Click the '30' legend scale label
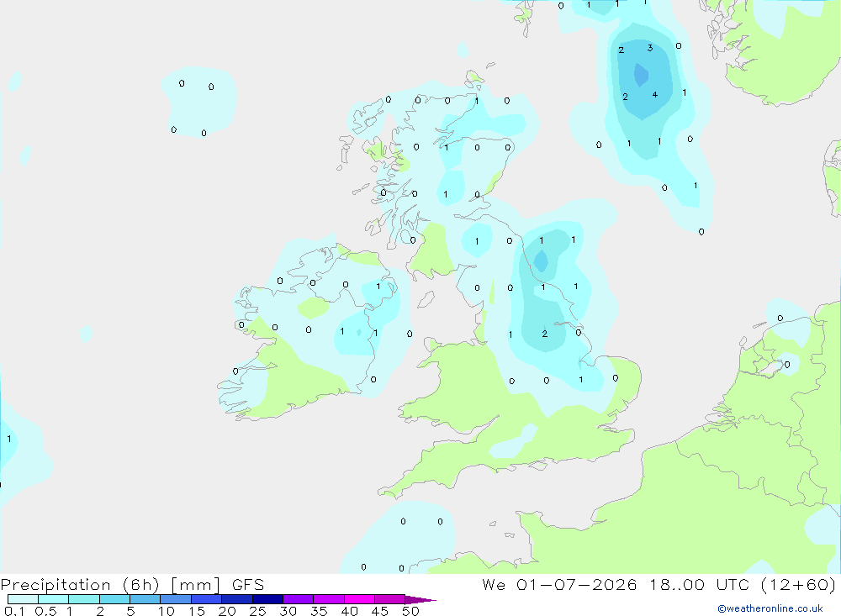The width and height of the screenshot is (841, 616). coord(288,611)
